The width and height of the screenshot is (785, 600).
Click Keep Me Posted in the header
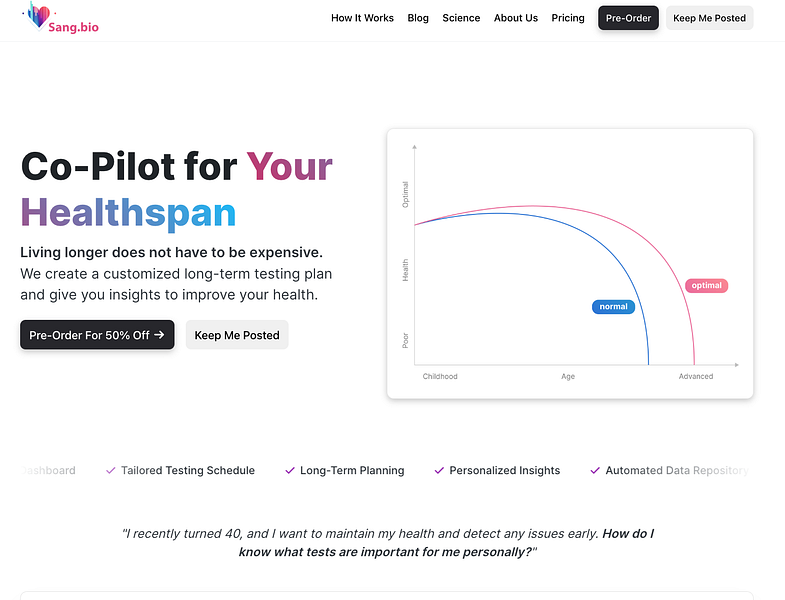coord(709,18)
